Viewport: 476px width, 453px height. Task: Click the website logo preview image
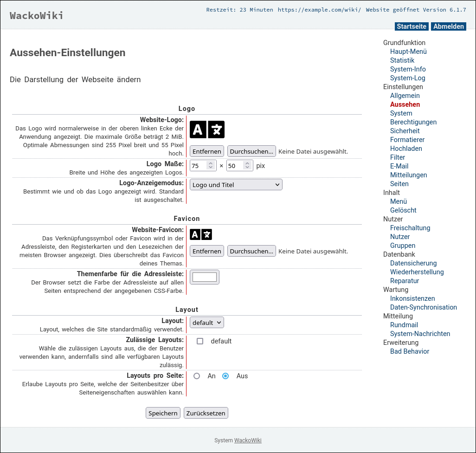[207, 129]
